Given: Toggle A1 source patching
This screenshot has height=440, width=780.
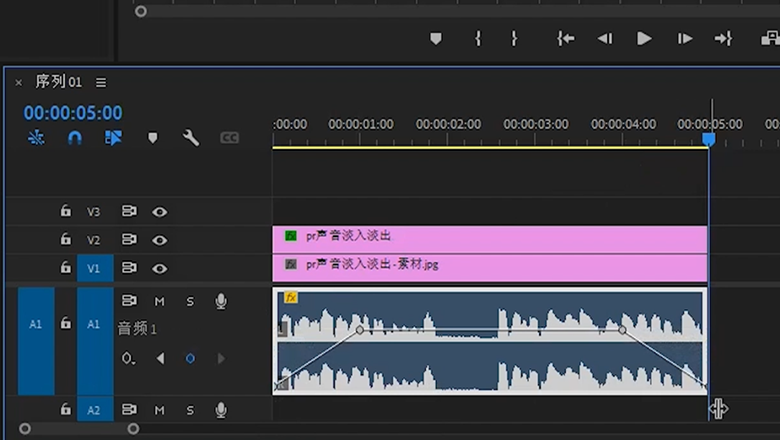Looking at the screenshot, I should coord(36,341).
